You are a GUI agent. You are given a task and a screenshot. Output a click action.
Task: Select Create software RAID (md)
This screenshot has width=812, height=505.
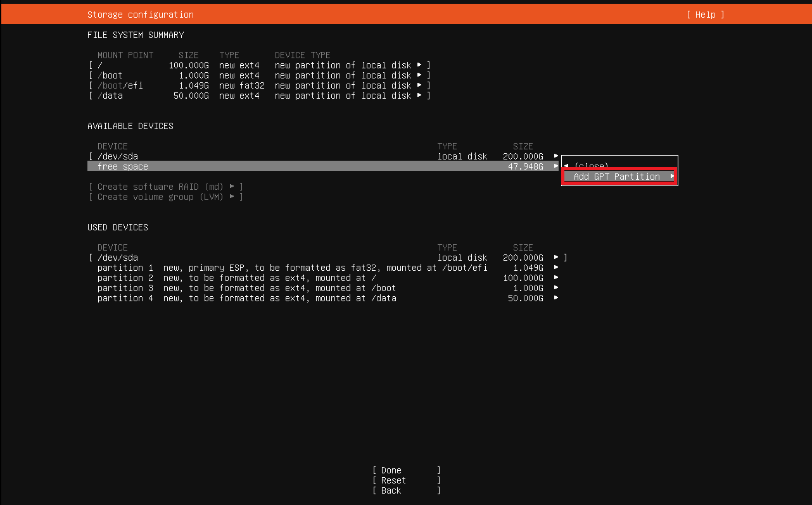tap(166, 187)
